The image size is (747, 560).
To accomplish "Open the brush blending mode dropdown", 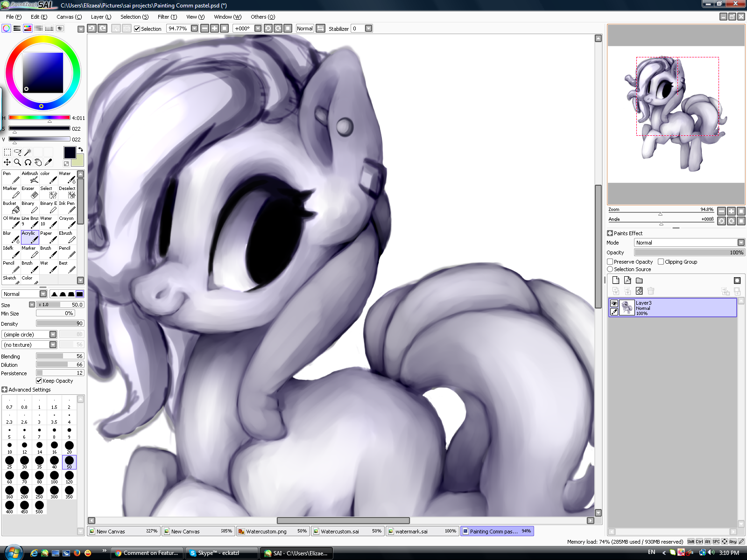I will click(43, 294).
